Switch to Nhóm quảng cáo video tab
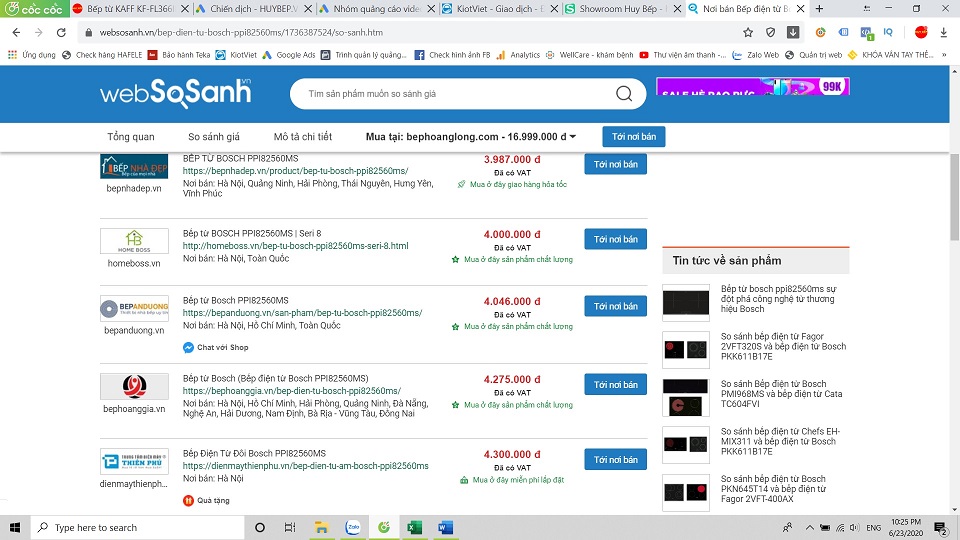Screen dimensions: 960x540 tap(370, 9)
